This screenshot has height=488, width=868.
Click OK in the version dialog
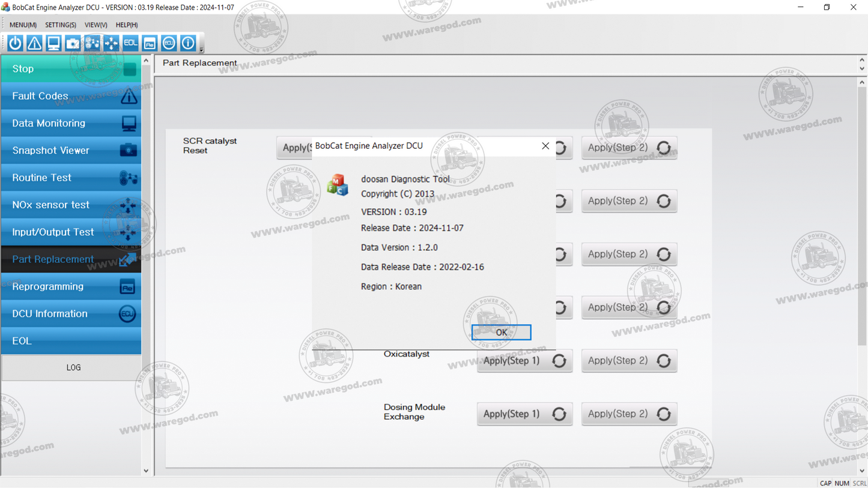(x=500, y=332)
